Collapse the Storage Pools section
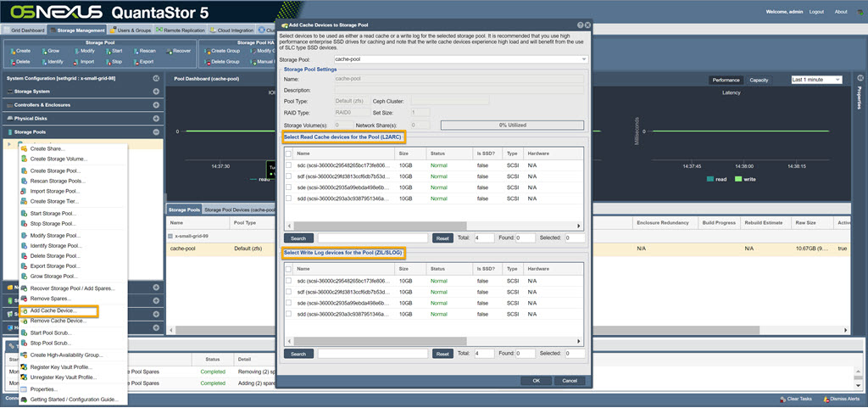Image resolution: width=868 pixels, height=408 pixels. [x=156, y=131]
